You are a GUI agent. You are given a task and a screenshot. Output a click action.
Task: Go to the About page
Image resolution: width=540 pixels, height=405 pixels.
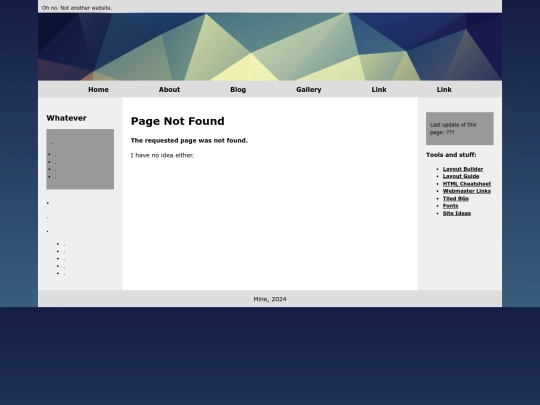[x=169, y=90]
